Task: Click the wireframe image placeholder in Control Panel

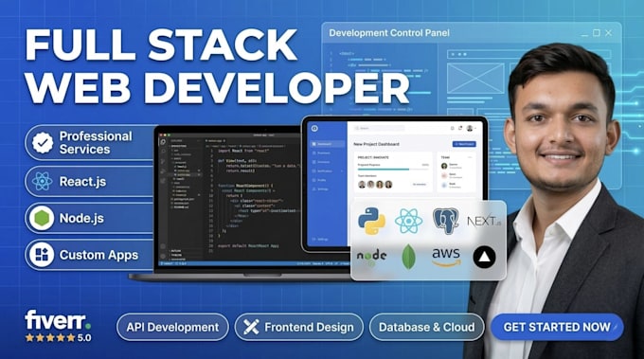Action: 475,79
